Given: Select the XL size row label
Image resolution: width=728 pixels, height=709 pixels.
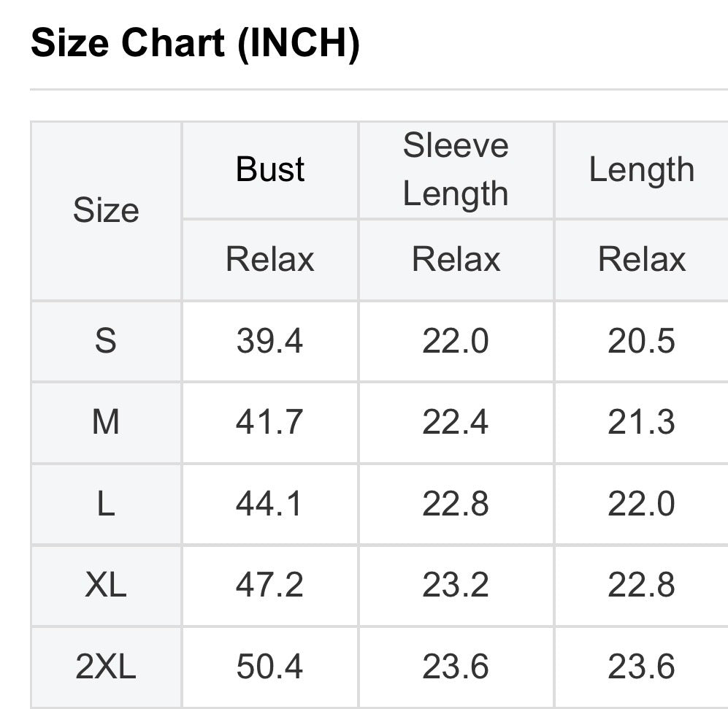Looking at the screenshot, I should [x=106, y=585].
